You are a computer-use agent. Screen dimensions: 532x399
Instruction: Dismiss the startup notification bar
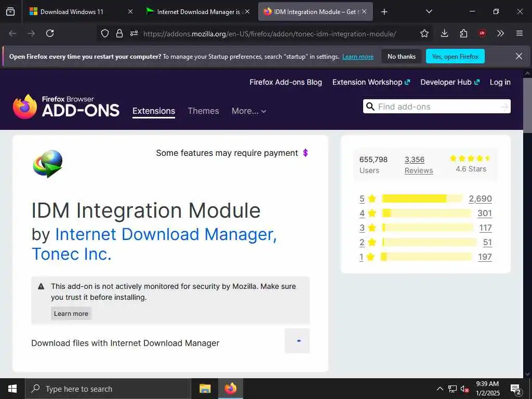coord(519,56)
